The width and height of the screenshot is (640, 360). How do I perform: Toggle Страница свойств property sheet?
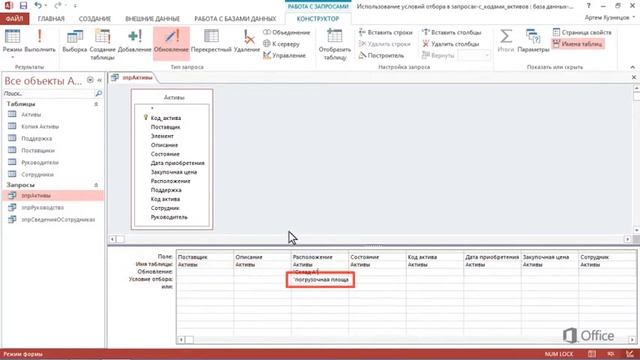(582, 32)
